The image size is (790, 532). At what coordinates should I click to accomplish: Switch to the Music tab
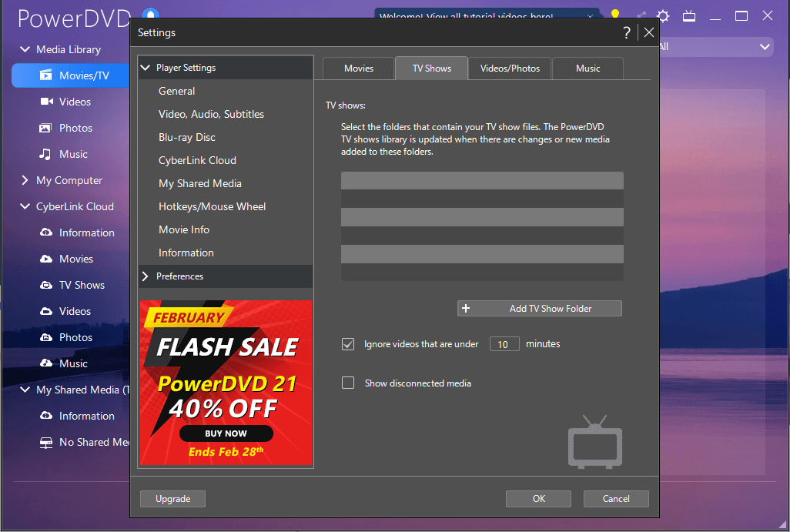(x=587, y=69)
